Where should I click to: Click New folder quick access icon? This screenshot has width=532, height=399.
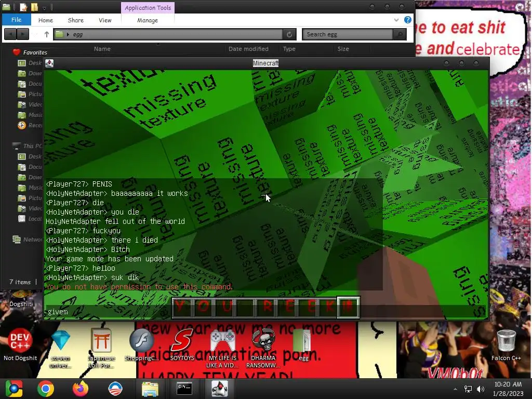pos(34,7)
